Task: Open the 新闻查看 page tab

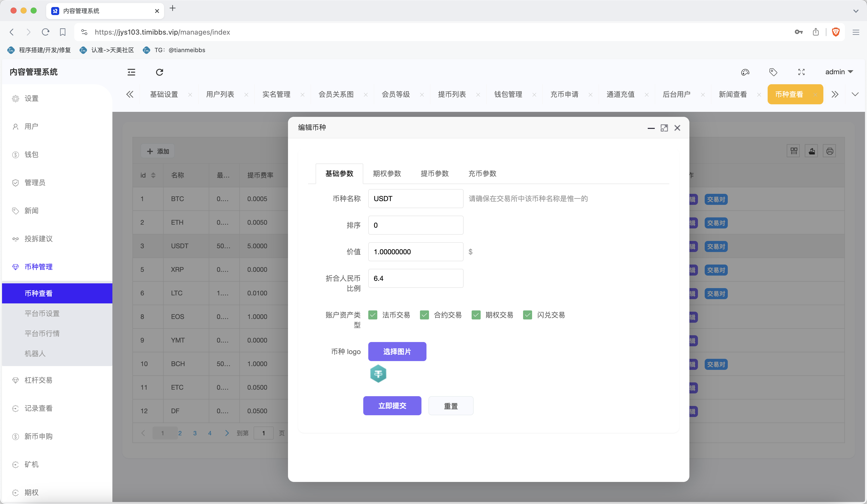Action: coord(733,94)
